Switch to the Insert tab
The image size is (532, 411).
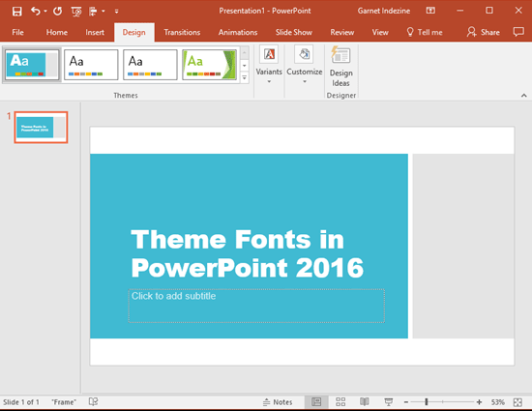(95, 32)
